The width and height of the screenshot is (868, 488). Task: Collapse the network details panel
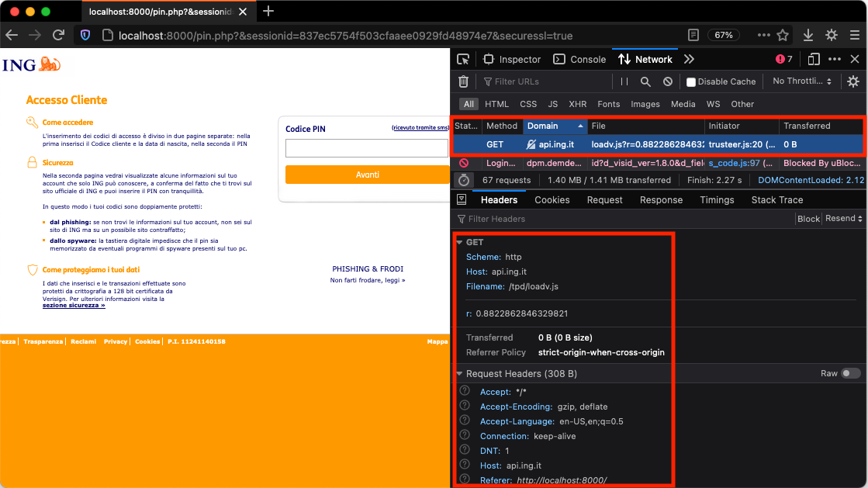tap(462, 199)
